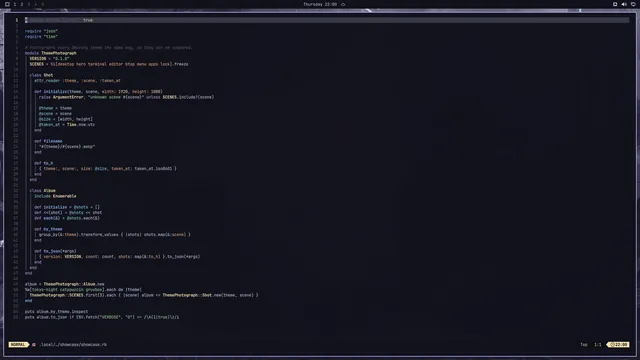The width and height of the screenshot is (640, 360).
Task: Switch to workspace 3
Action: 29,4
